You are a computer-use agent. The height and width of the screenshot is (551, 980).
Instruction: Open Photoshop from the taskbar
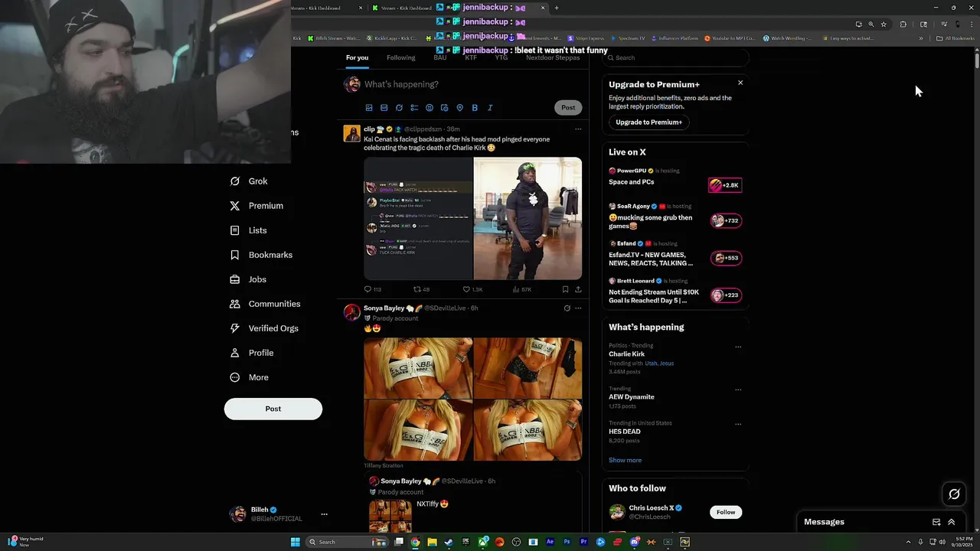coord(567,542)
